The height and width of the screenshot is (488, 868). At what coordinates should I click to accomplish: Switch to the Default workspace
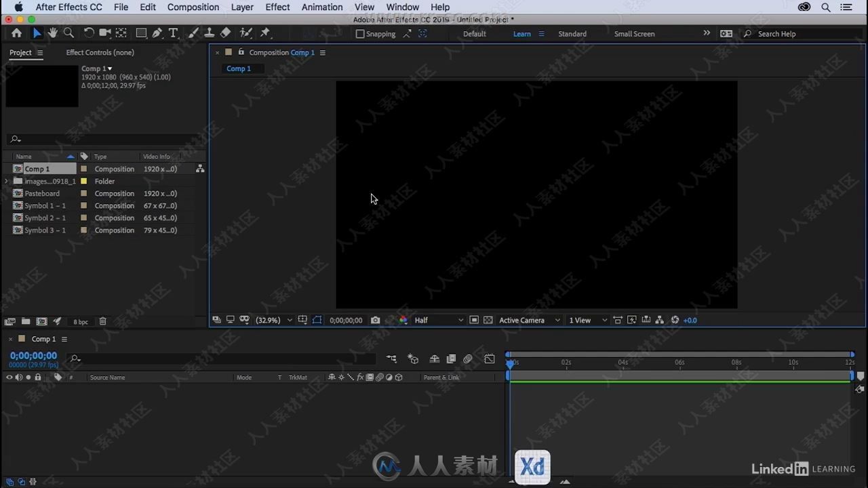coord(475,34)
